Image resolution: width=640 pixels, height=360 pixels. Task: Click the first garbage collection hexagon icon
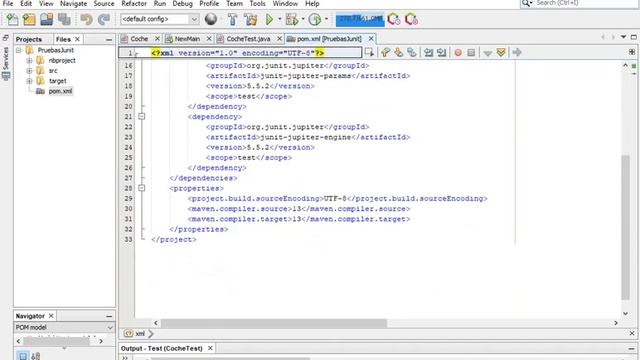(x=394, y=19)
